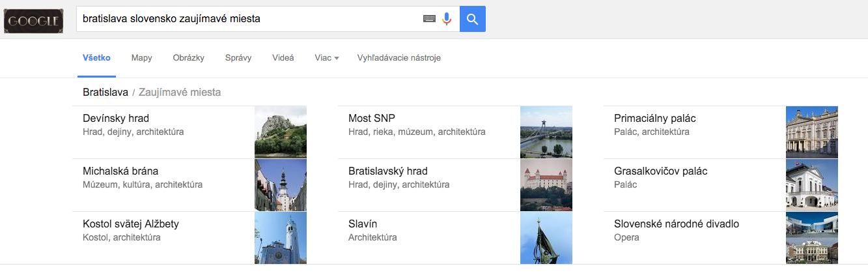The height and width of the screenshot is (277, 868).
Task: Open Vyhľadávacie nástroje search tools
Action: 399,57
